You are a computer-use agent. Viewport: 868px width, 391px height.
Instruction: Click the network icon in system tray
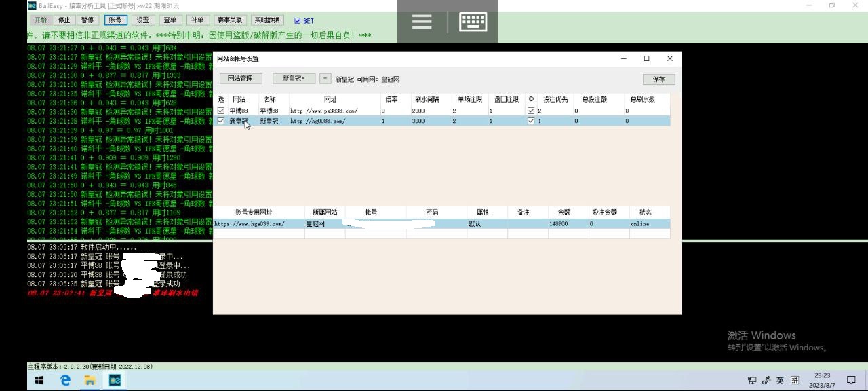[x=752, y=380]
